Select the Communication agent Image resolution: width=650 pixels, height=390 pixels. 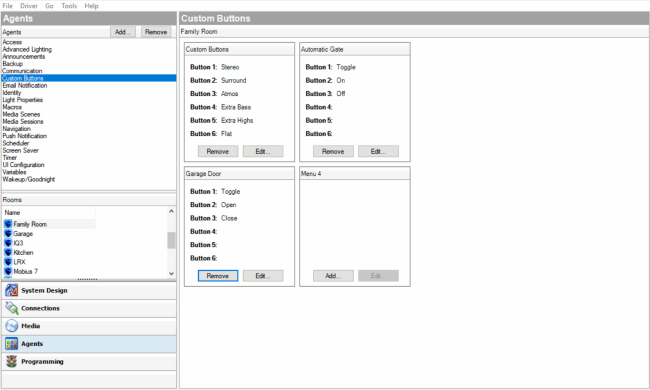(x=22, y=71)
